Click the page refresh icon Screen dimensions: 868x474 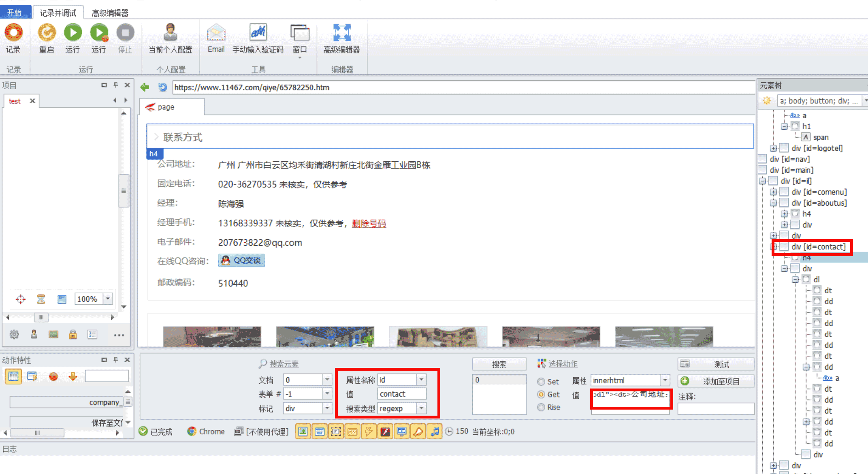click(162, 87)
